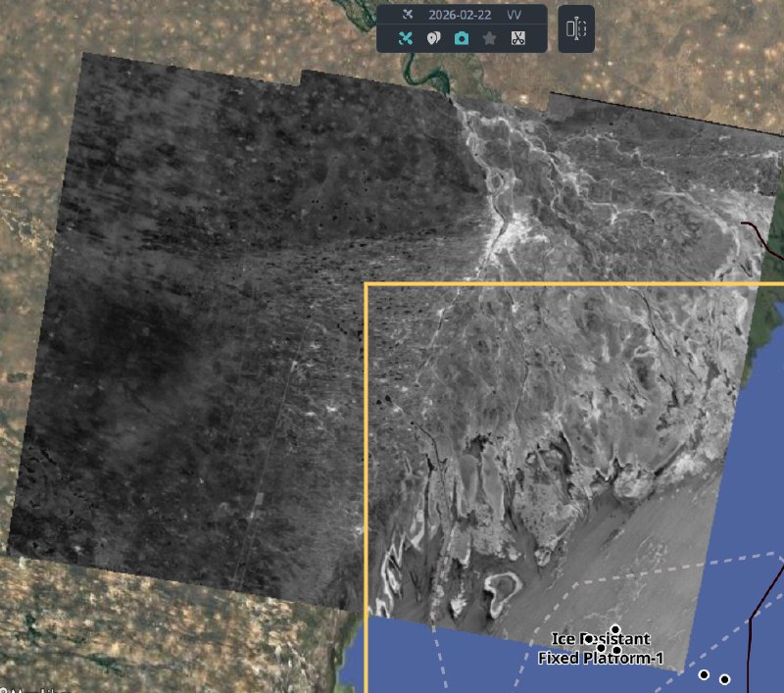
Task: Open the map pins layer icon
Action: [433, 39]
